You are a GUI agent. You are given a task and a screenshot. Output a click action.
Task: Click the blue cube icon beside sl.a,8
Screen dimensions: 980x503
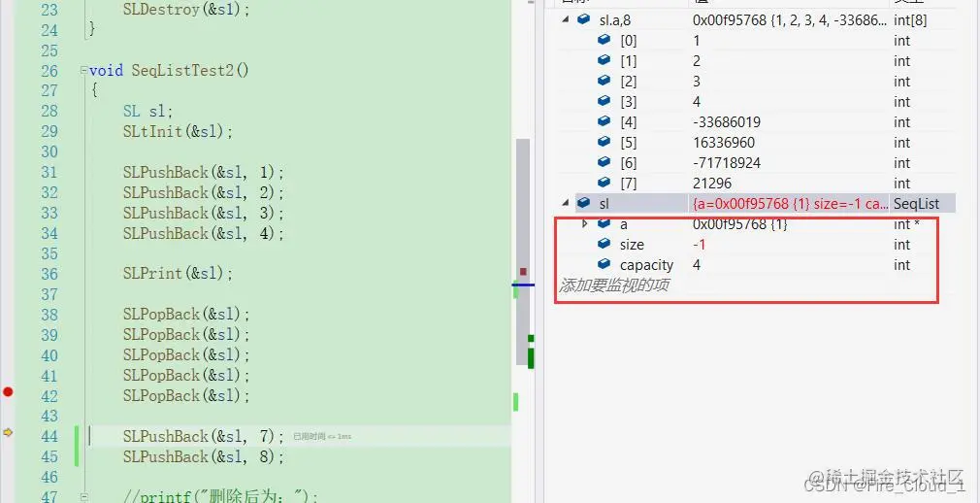coord(584,20)
